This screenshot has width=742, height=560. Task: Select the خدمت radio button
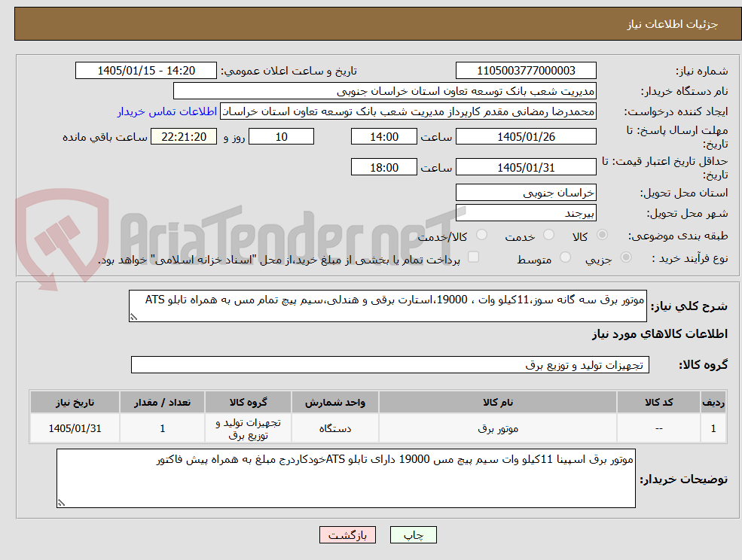coord(548,235)
